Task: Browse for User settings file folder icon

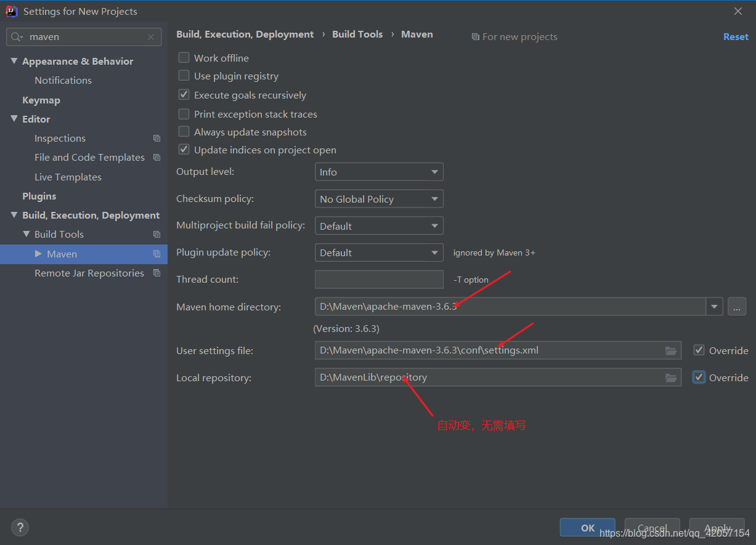Action: (x=671, y=350)
